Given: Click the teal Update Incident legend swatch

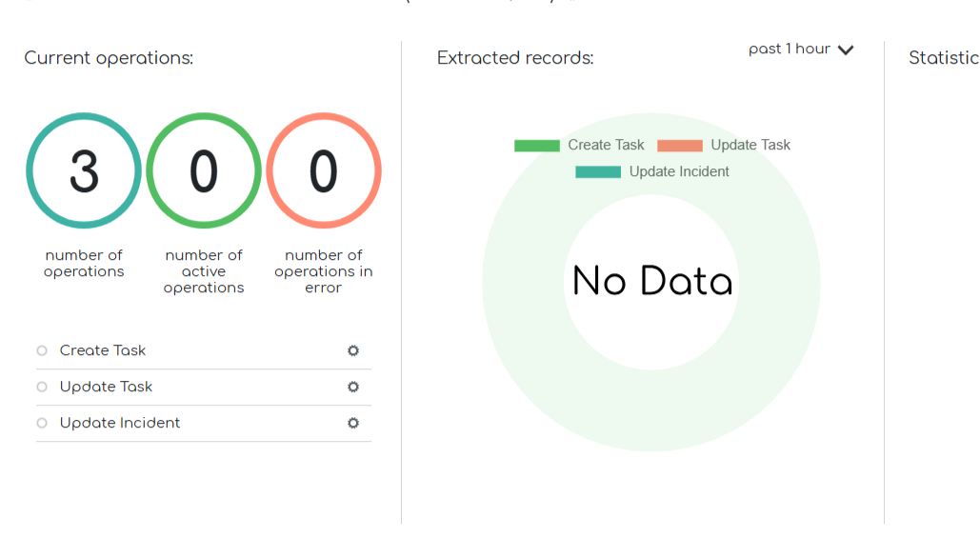Looking at the screenshot, I should pyautogui.click(x=598, y=172).
